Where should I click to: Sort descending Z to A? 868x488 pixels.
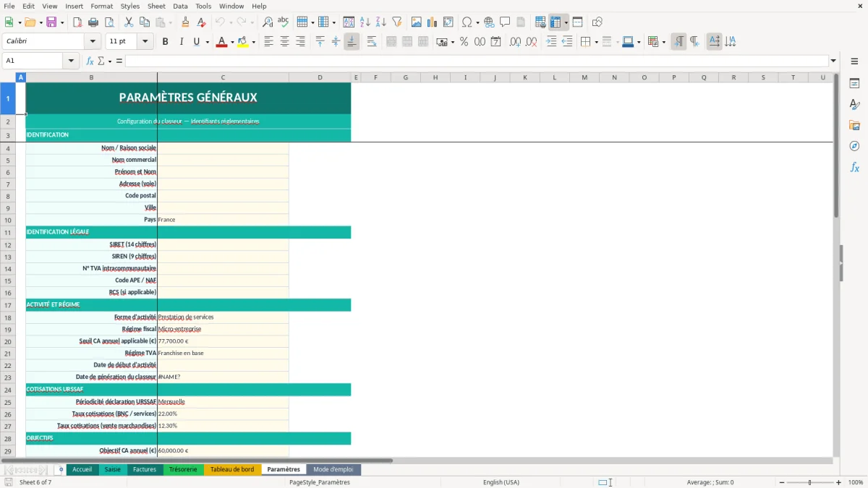coord(381,22)
